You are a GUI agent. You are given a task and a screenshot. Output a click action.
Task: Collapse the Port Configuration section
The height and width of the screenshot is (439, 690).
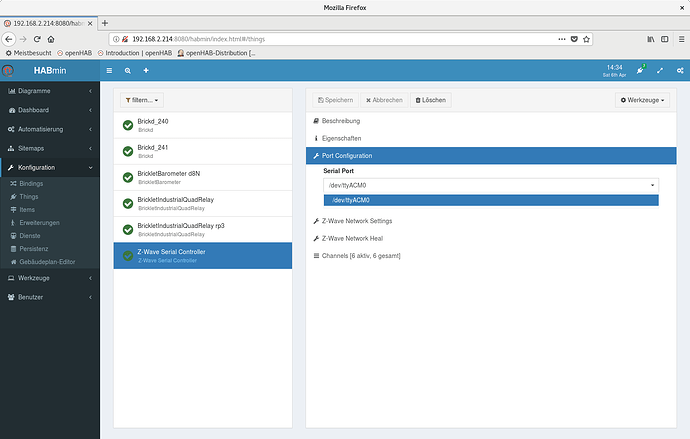[x=491, y=156]
